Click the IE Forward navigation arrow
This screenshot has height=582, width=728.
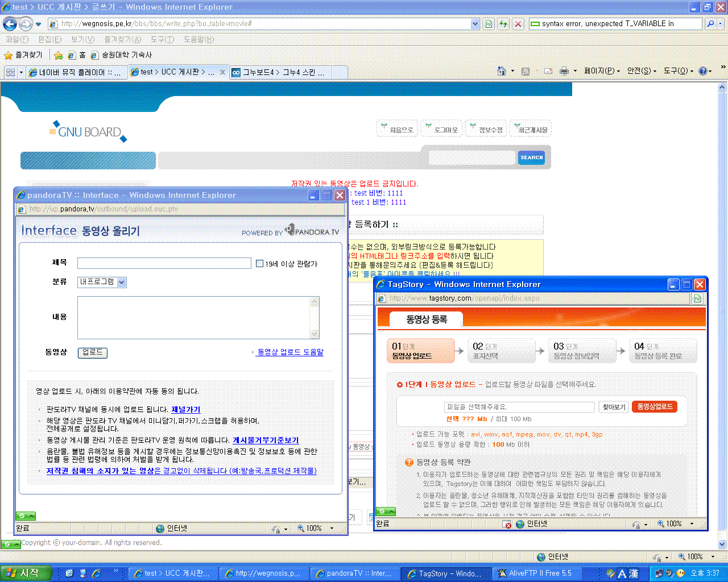tap(26, 24)
